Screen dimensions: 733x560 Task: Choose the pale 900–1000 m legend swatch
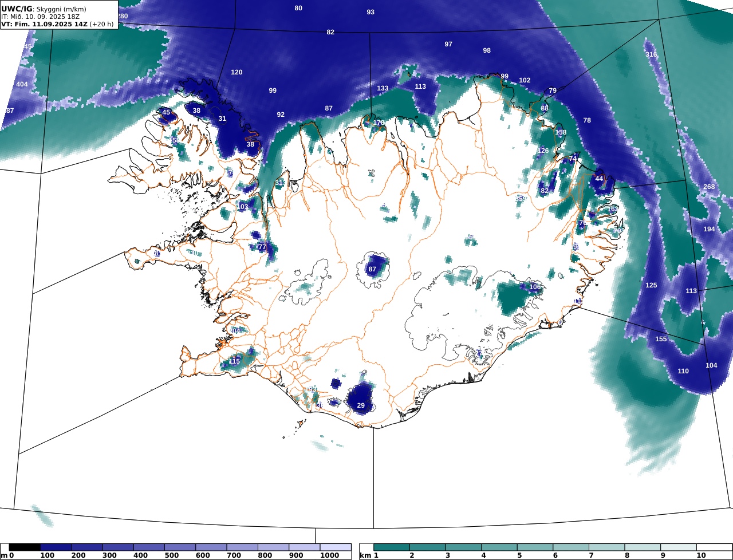point(304,547)
